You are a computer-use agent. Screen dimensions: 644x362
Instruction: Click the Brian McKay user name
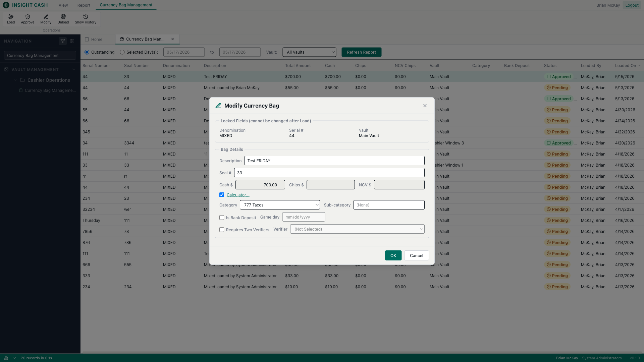608,5
